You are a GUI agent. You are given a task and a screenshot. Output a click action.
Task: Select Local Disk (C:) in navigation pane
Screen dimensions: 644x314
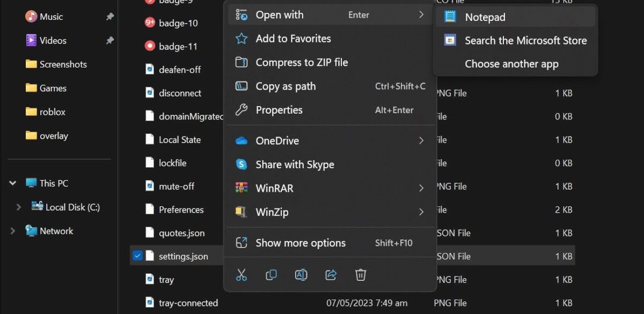click(x=72, y=207)
